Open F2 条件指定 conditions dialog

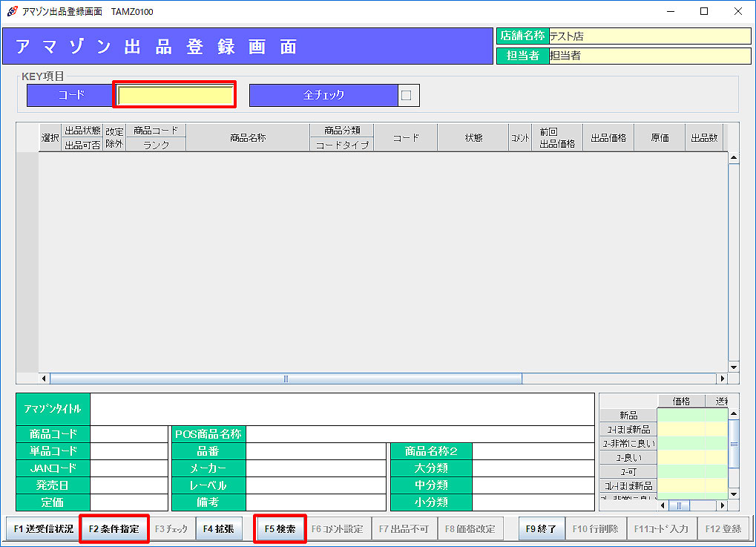(x=114, y=529)
